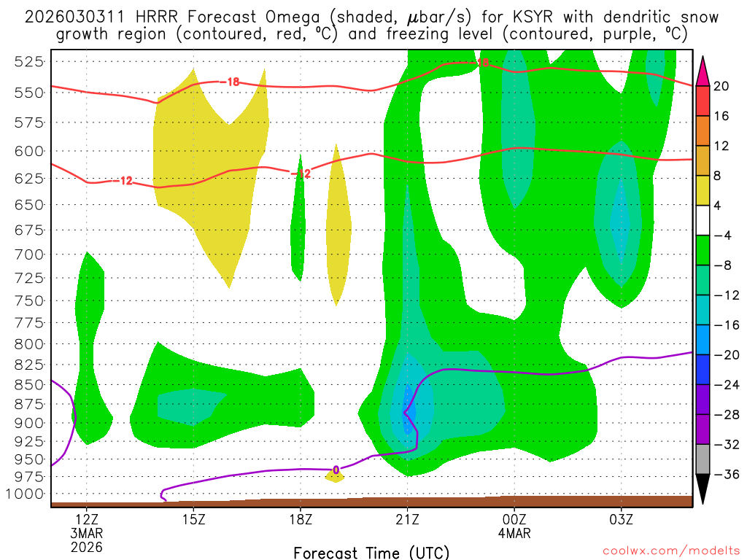
Task: Click the 21Z time axis label
Action: point(407,519)
